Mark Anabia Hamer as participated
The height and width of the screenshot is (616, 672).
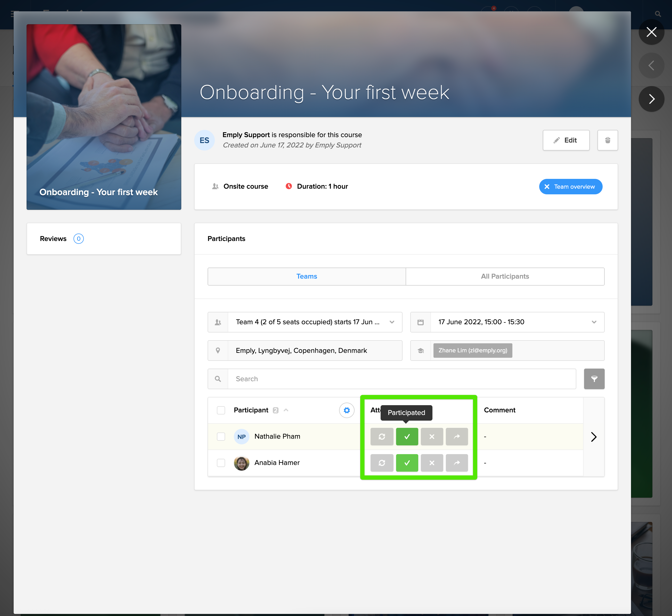tap(407, 463)
